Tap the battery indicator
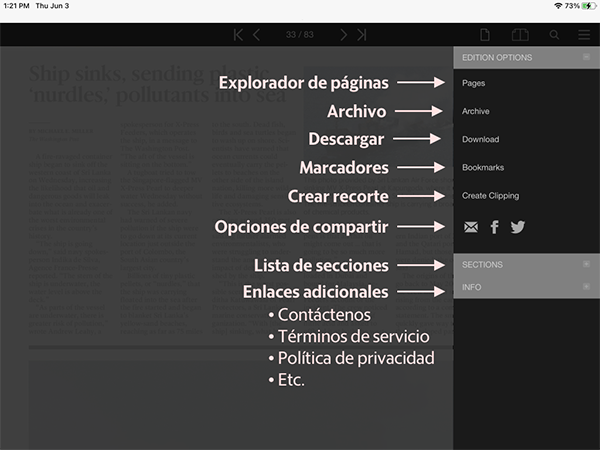This screenshot has height=450, width=600. [588, 6]
